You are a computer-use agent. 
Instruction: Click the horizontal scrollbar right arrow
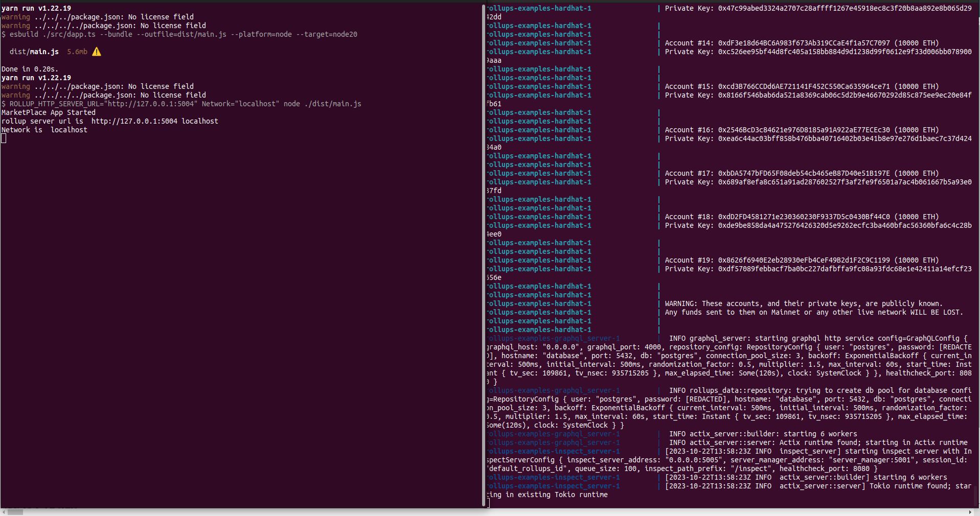[x=970, y=512]
